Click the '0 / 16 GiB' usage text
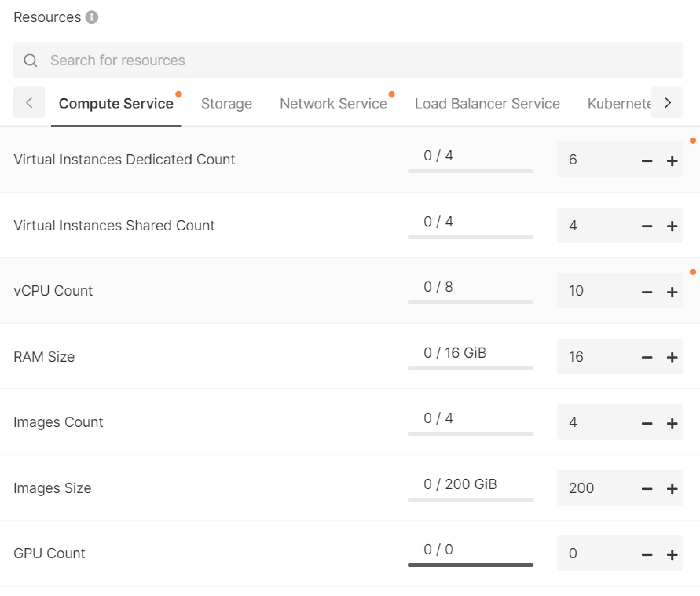 (x=455, y=353)
